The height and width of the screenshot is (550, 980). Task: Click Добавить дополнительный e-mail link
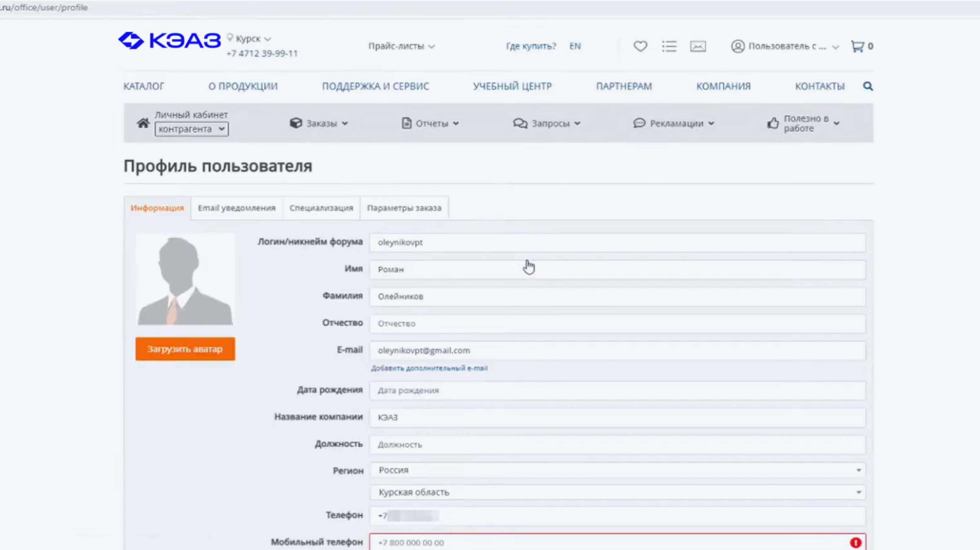coord(429,368)
